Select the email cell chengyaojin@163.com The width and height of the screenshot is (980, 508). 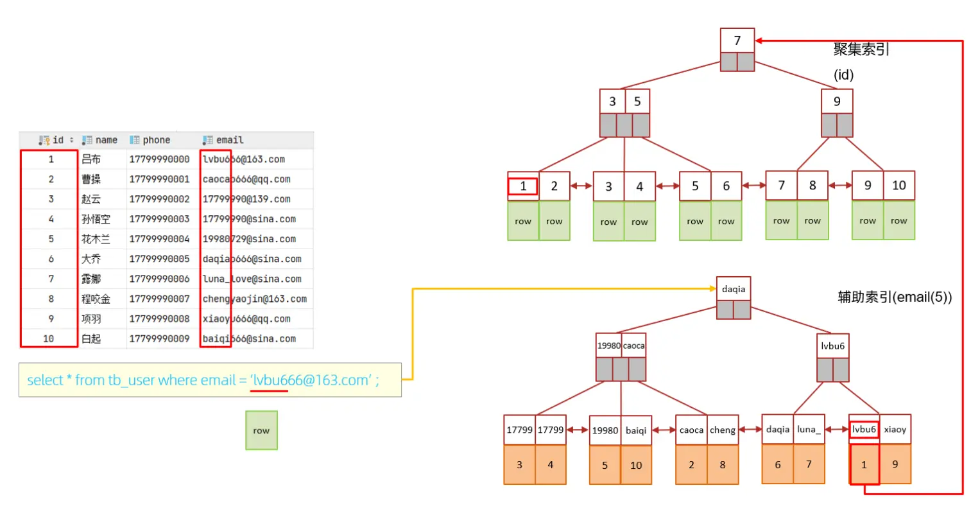[254, 299]
